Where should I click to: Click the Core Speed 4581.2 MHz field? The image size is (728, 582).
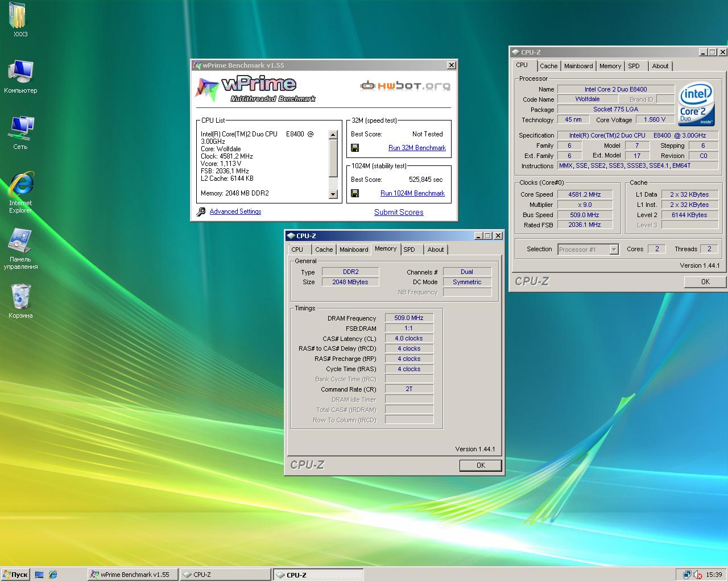coord(585,194)
